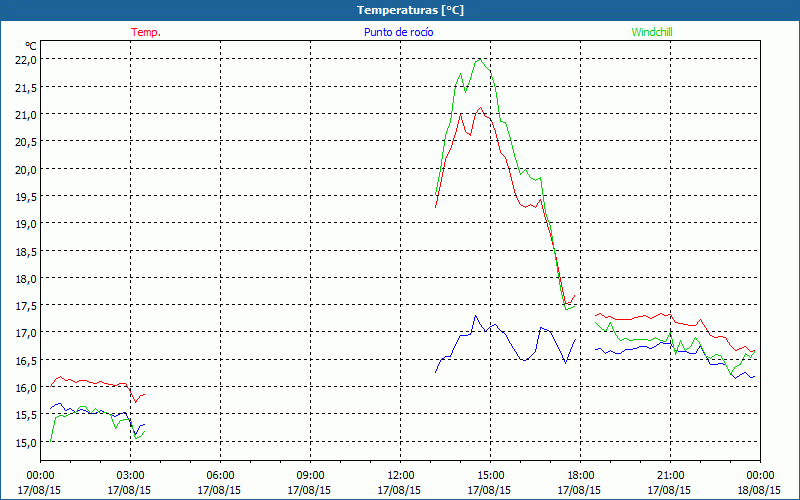Click the '21,5' y-axis value
The height and width of the screenshot is (500, 800).
tap(28, 87)
